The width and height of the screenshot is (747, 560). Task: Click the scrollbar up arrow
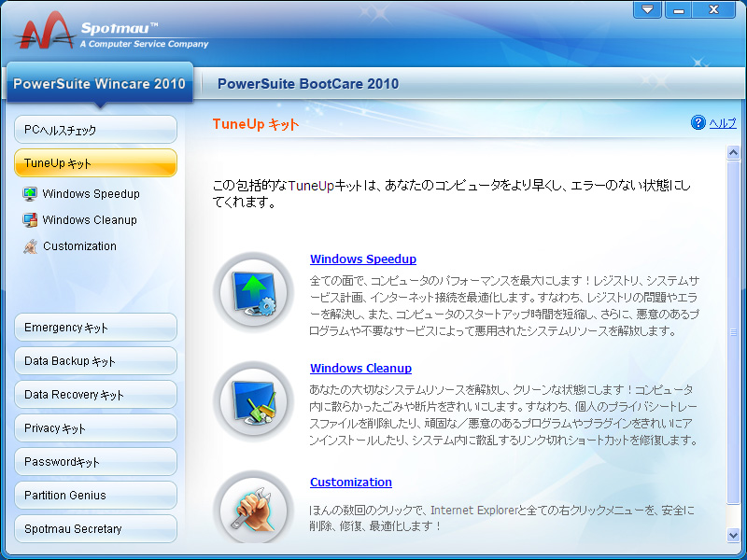click(x=733, y=153)
